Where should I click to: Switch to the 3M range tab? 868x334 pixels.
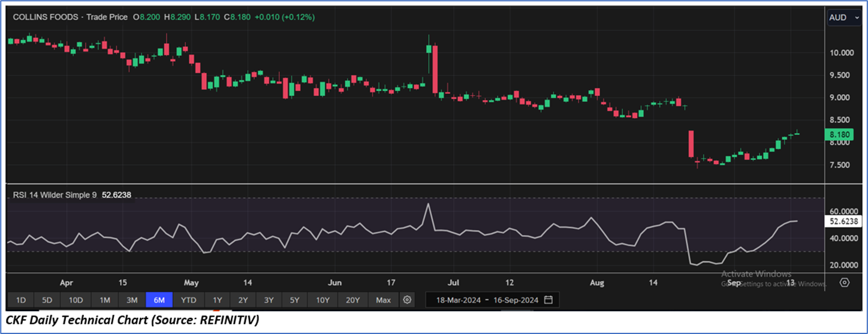pyautogui.click(x=132, y=300)
